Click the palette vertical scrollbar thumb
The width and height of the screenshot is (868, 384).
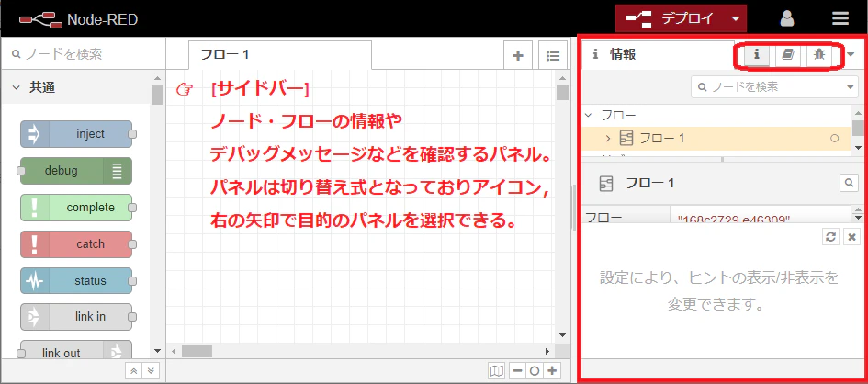click(x=157, y=95)
